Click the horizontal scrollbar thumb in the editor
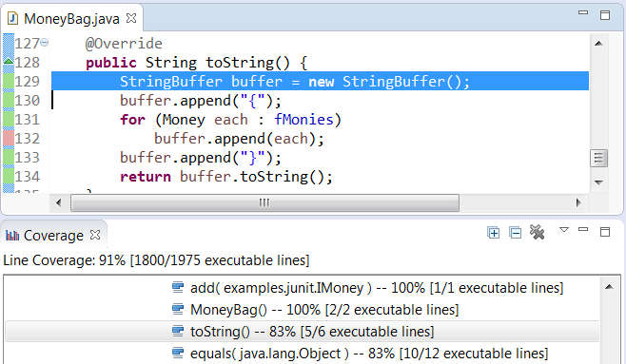The image size is (626, 364). 264,203
